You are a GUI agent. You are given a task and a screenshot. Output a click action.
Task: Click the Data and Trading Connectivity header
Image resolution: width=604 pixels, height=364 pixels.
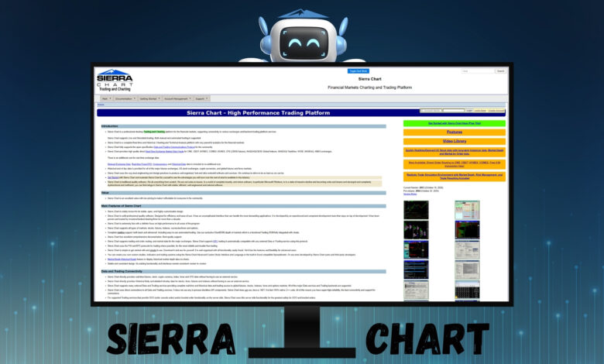tap(243, 272)
